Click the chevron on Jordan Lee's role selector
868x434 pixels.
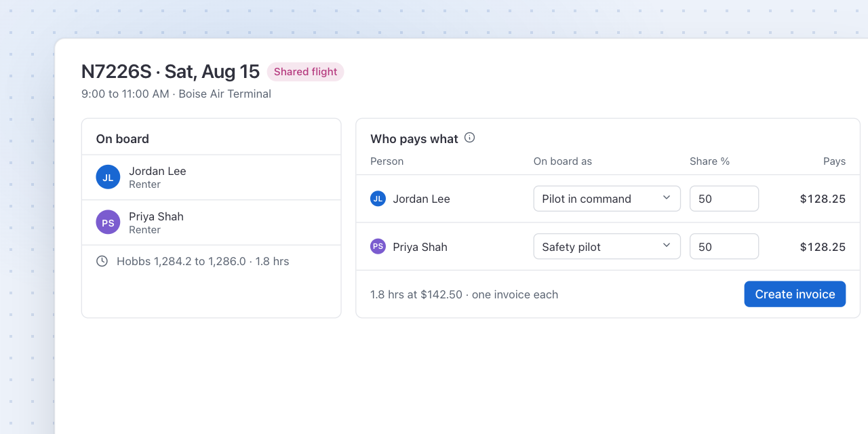tap(667, 198)
